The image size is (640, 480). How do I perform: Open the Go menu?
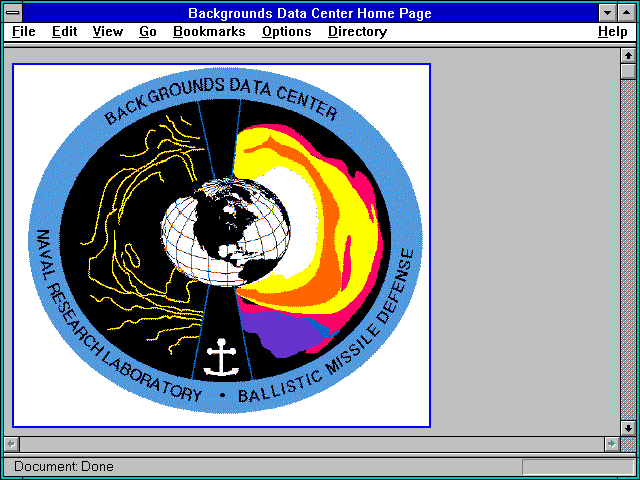tap(148, 31)
